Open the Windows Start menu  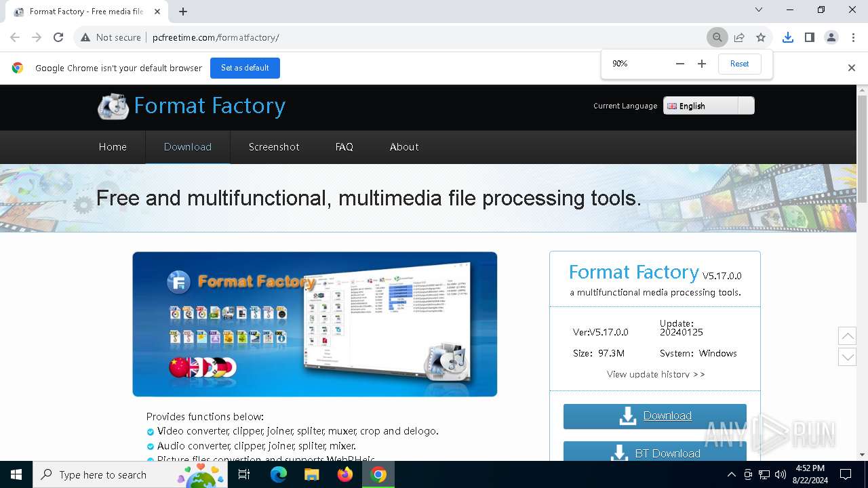(16, 474)
